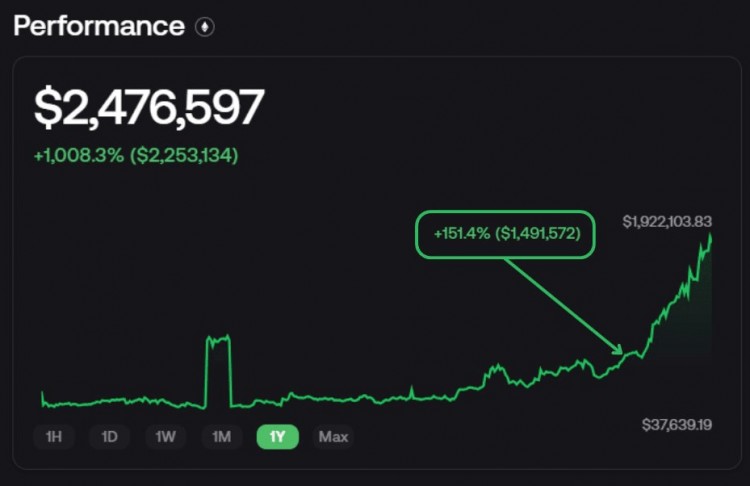Viewport: 750px width, 486px height.
Task: Switch chart to Max range
Action: tap(333, 437)
